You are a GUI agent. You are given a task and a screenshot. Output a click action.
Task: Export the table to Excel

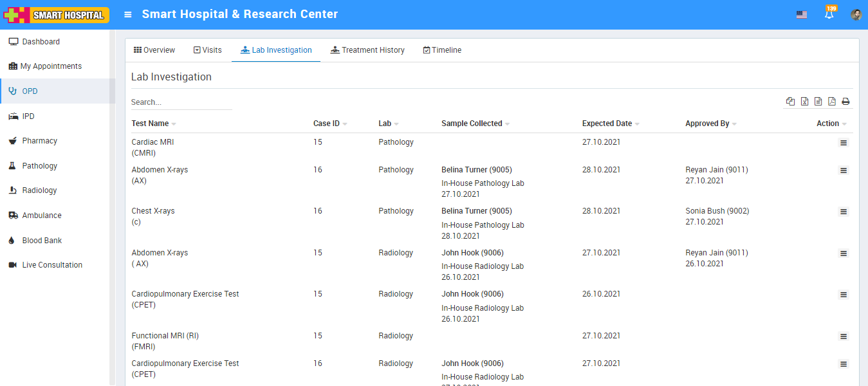(804, 102)
